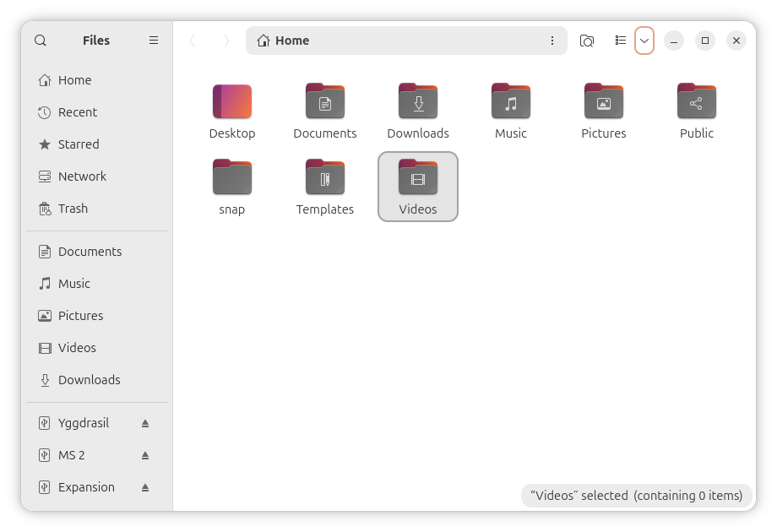Image resolution: width=777 pixels, height=532 pixels.
Task: Eject the Yggdrasil drive
Action: pyautogui.click(x=145, y=423)
